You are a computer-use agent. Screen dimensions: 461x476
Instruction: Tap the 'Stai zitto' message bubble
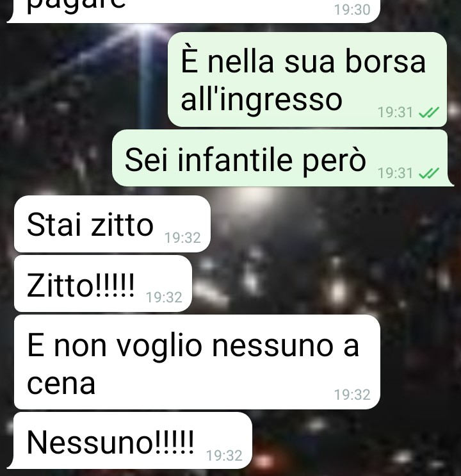(x=112, y=224)
